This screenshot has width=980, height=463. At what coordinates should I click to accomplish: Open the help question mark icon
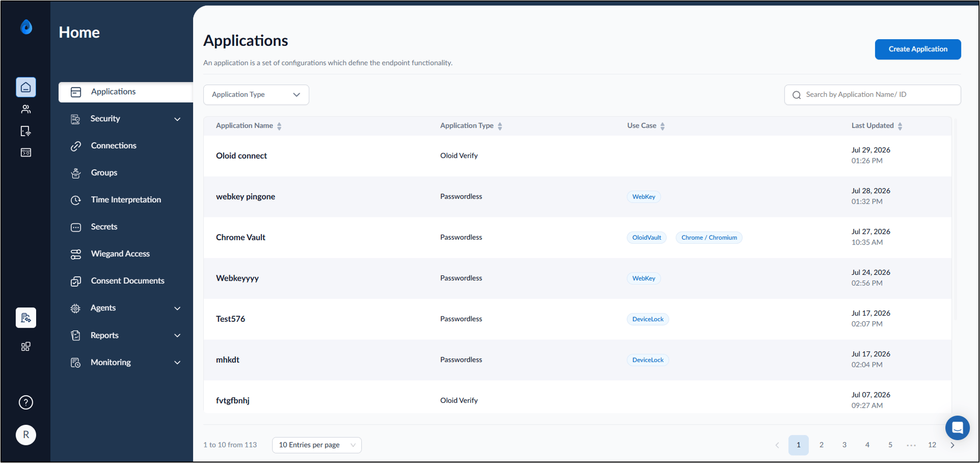[26, 402]
